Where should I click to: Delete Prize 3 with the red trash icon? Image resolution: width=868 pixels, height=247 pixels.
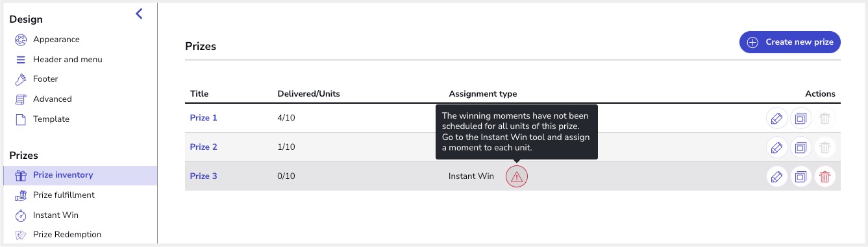pyautogui.click(x=825, y=176)
